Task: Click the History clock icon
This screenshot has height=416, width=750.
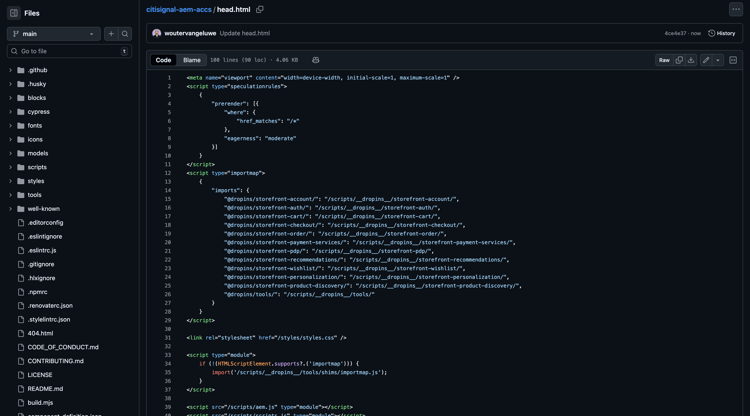Action: tap(711, 33)
